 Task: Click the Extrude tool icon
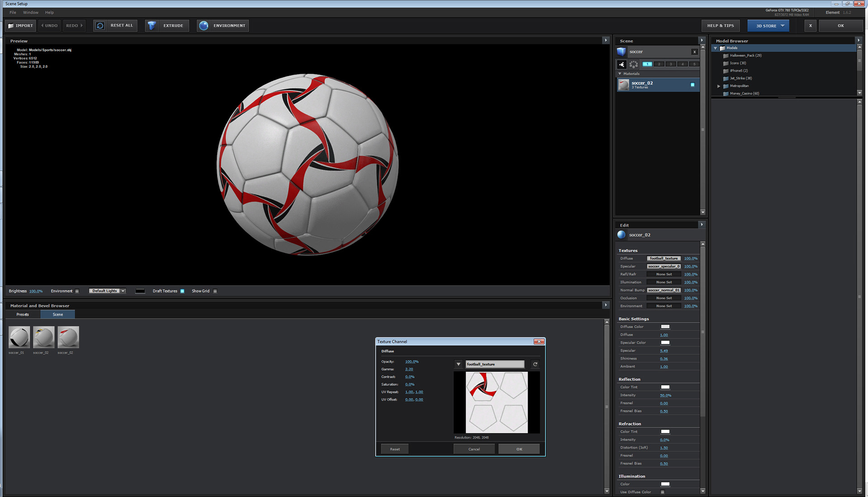[x=152, y=26]
